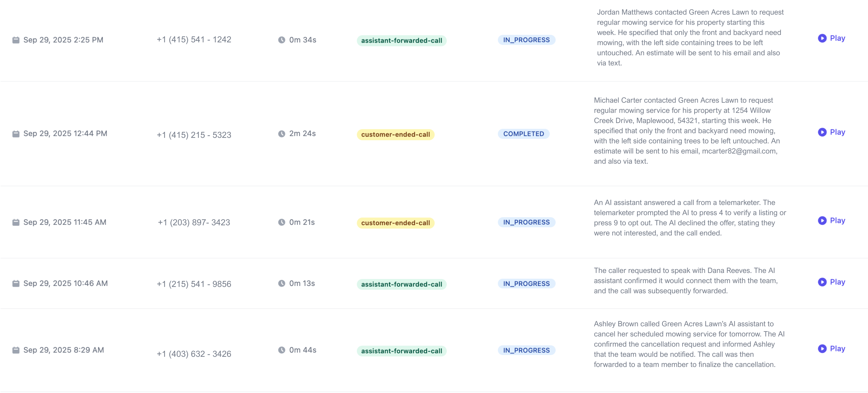Click the assistant-forwarded-call tag on the top row

(x=401, y=40)
